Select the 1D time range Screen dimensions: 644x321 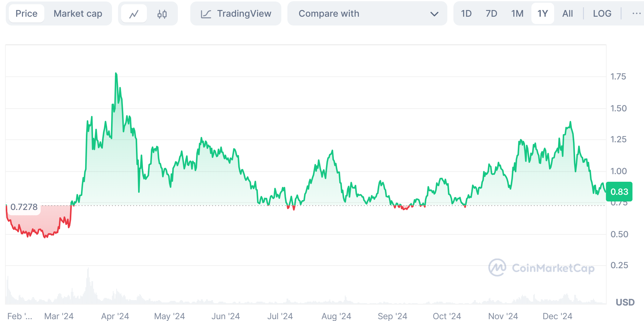point(466,14)
